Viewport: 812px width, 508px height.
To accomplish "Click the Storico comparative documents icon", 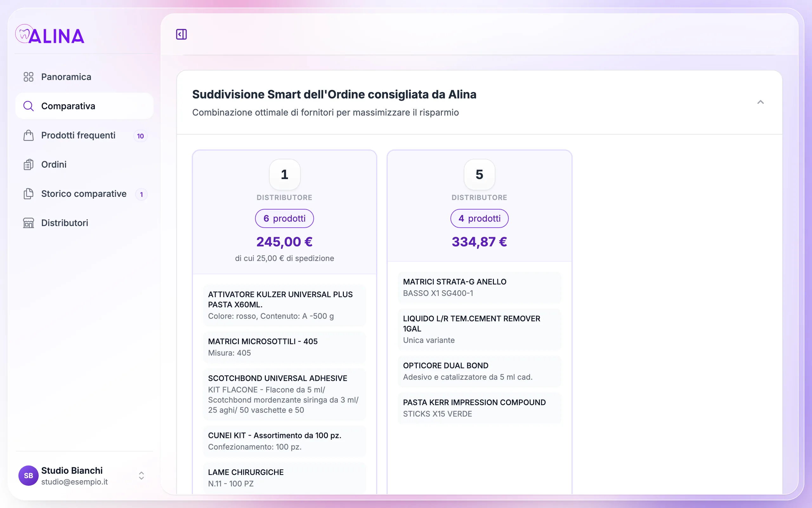I will [29, 194].
